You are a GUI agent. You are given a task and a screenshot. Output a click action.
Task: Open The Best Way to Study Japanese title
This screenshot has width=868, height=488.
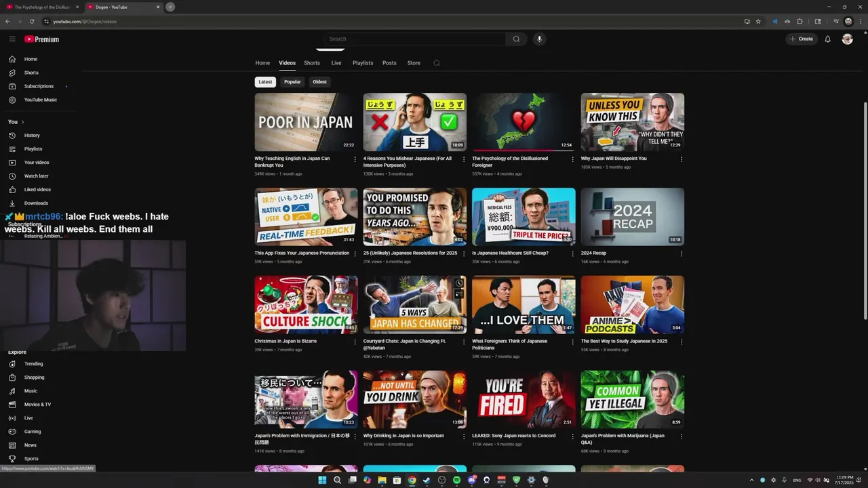tap(624, 341)
